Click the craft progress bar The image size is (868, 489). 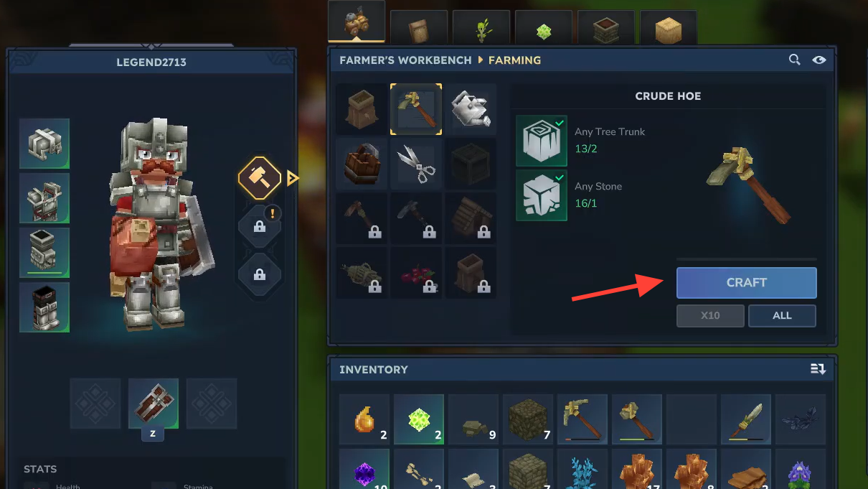[x=746, y=259]
